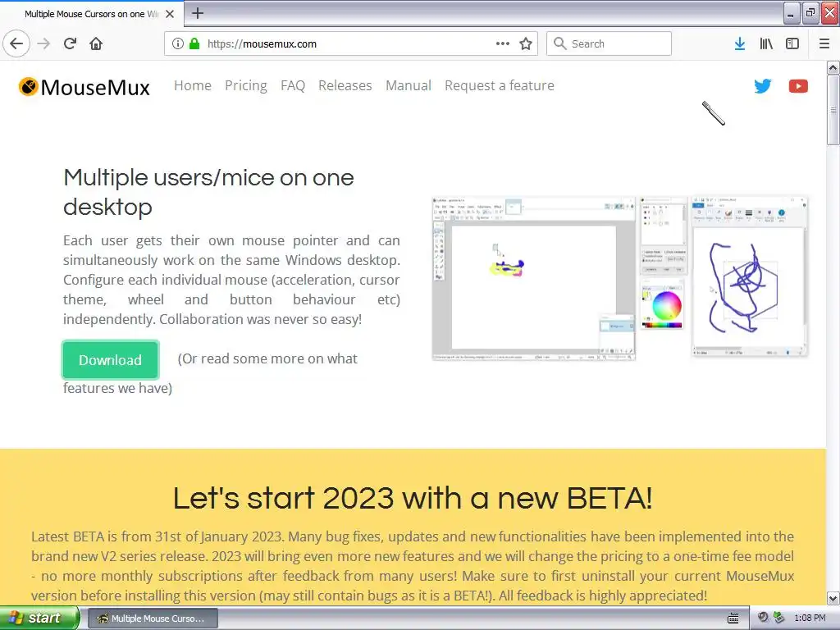This screenshot has height=630, width=840.
Task: Open the Downloads arrow panel
Action: pos(740,43)
